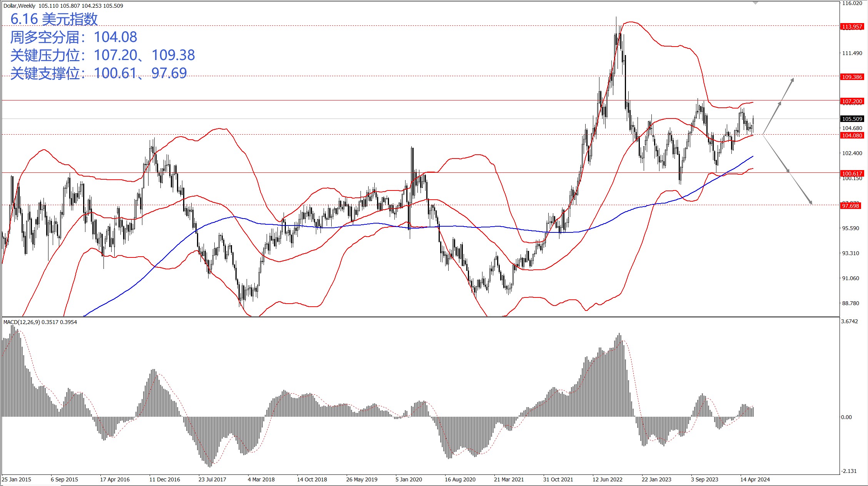Click the 107.200 red price label
868x486 pixels.
(x=852, y=101)
